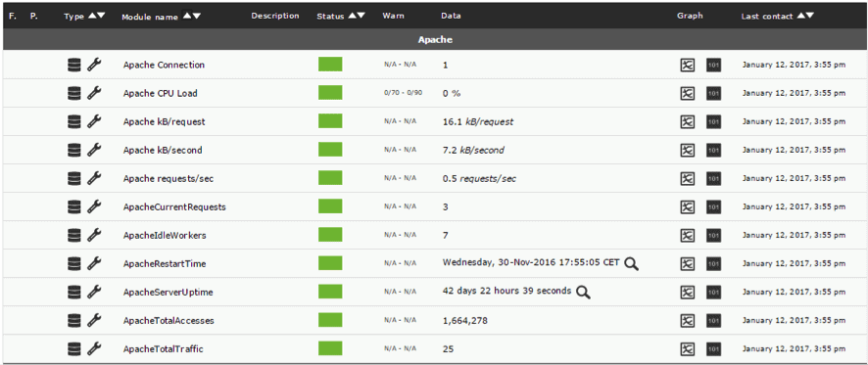
Task: Select the 0.5 requests/sec data value
Action: point(480,179)
